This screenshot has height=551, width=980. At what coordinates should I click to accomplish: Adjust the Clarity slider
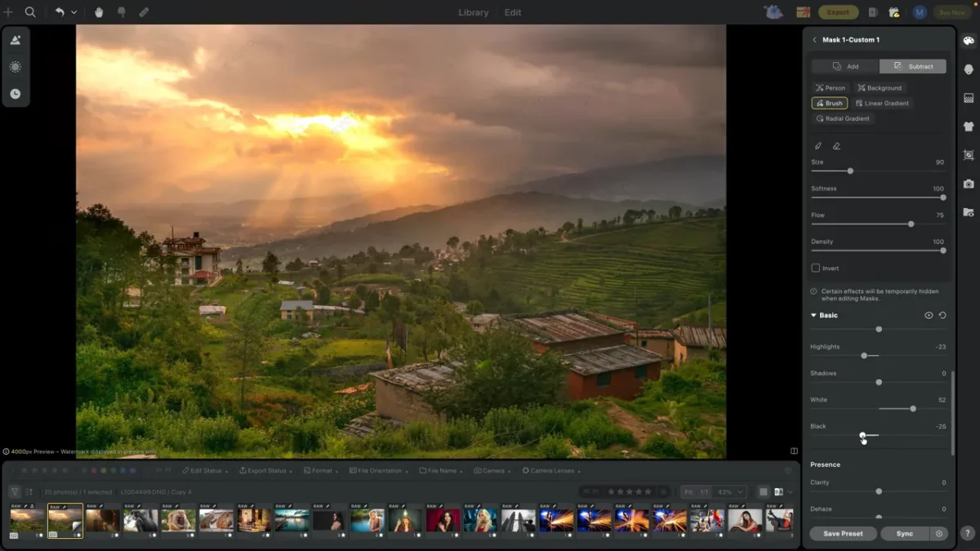coord(879,491)
